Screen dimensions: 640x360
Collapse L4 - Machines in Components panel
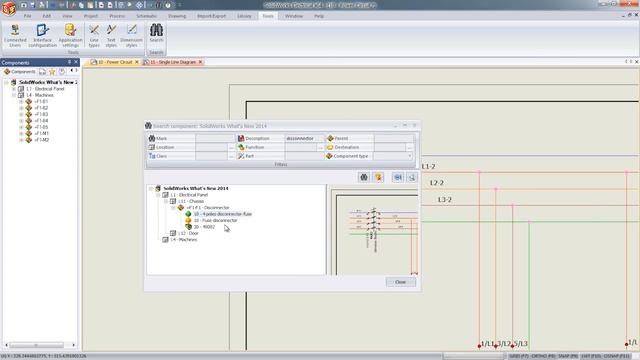point(14,95)
